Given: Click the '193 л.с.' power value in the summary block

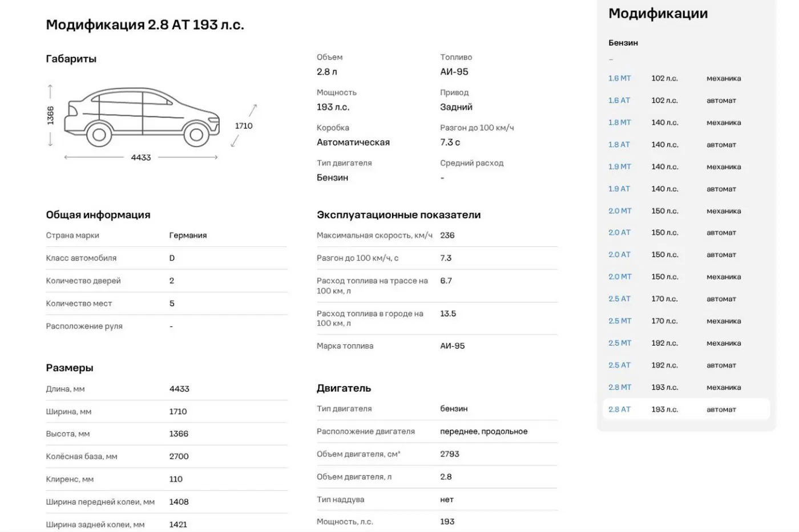Looking at the screenshot, I should [x=333, y=107].
